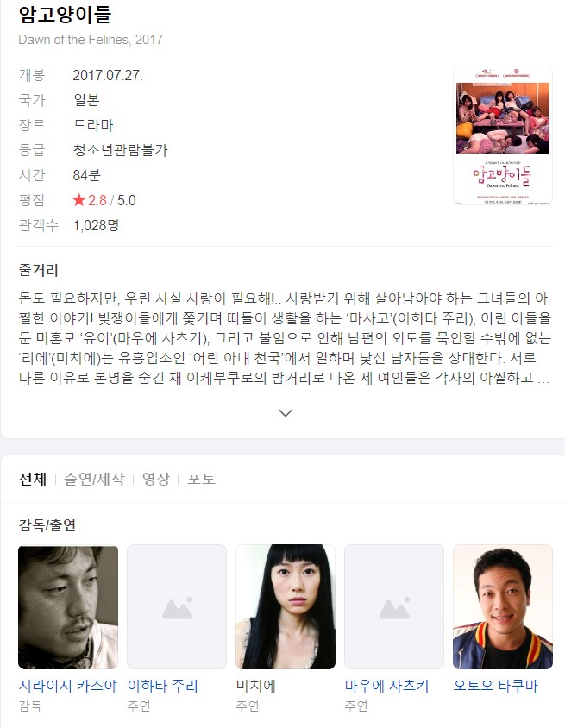Go to the 포토 tab
565x728 pixels.
tap(201, 479)
